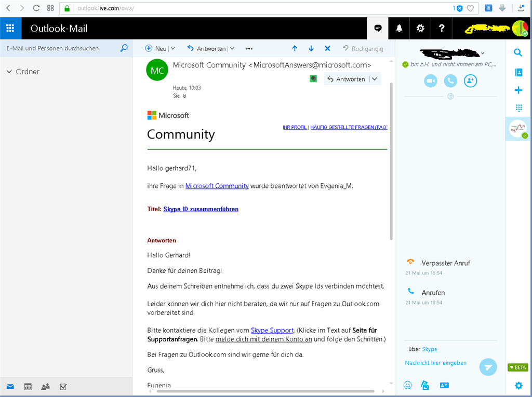Open the notifications bell

tap(399, 28)
